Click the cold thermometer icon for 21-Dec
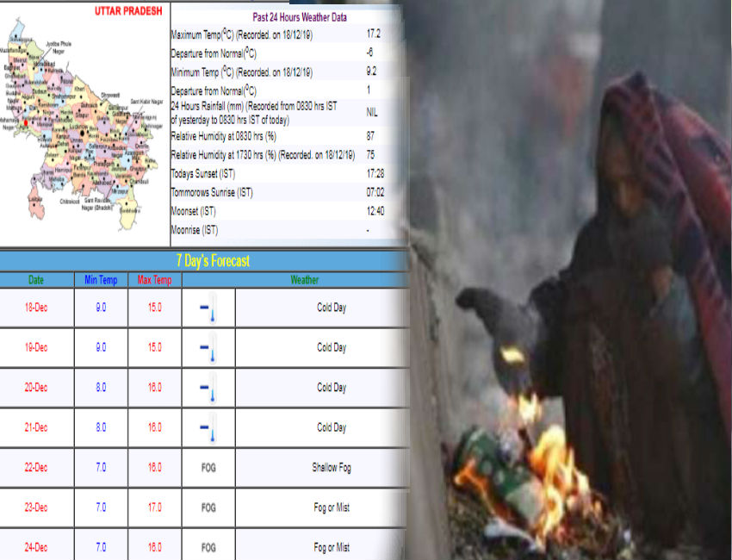Viewport: 732px width, 560px height. pyautogui.click(x=208, y=427)
